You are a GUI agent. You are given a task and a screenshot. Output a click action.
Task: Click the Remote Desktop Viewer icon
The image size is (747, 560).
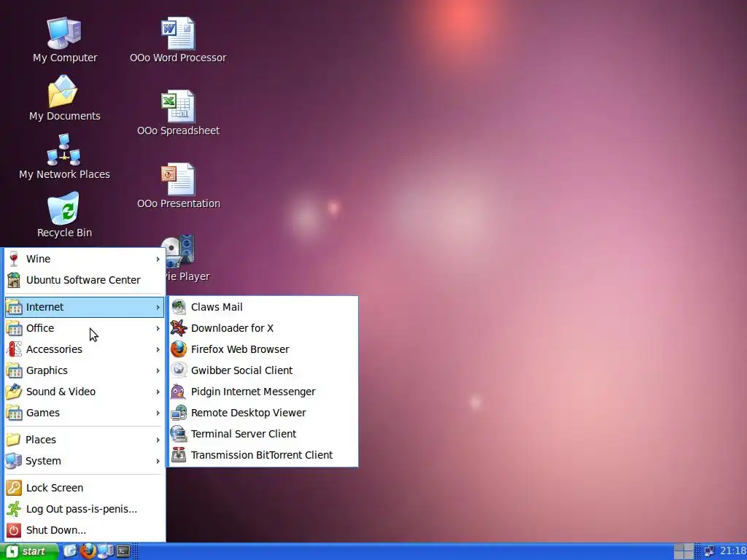pos(179,413)
